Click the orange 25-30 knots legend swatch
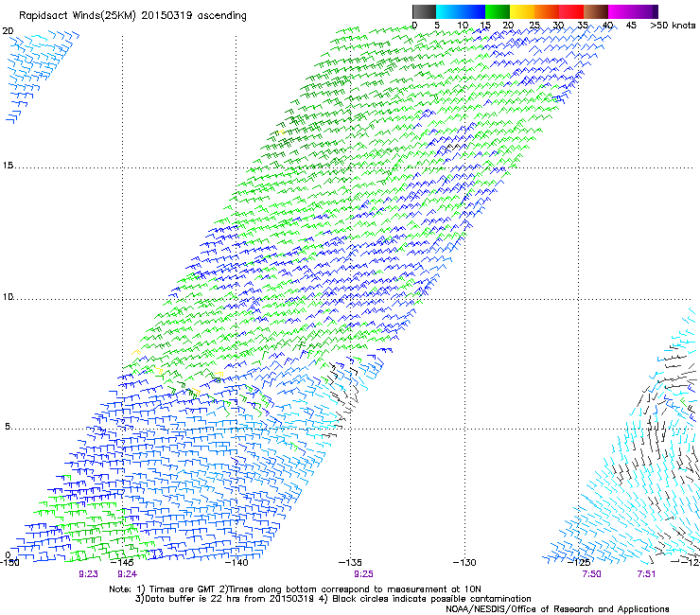The height and width of the screenshot is (615, 700). 547,11
